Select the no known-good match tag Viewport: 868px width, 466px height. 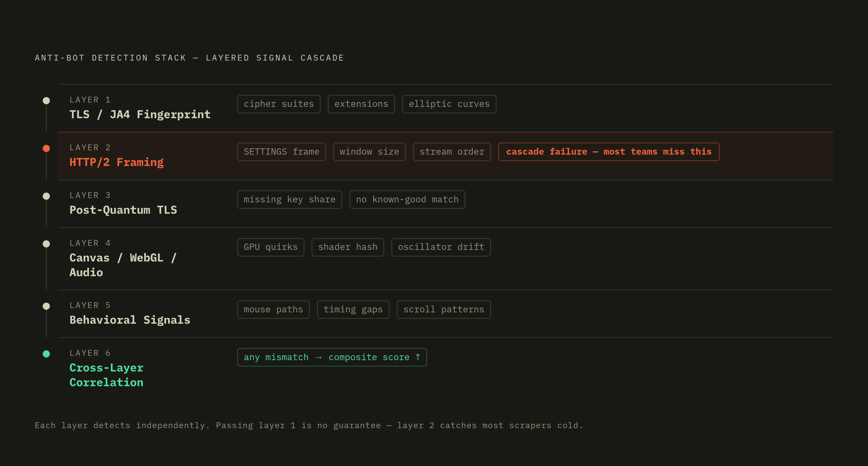(407, 200)
